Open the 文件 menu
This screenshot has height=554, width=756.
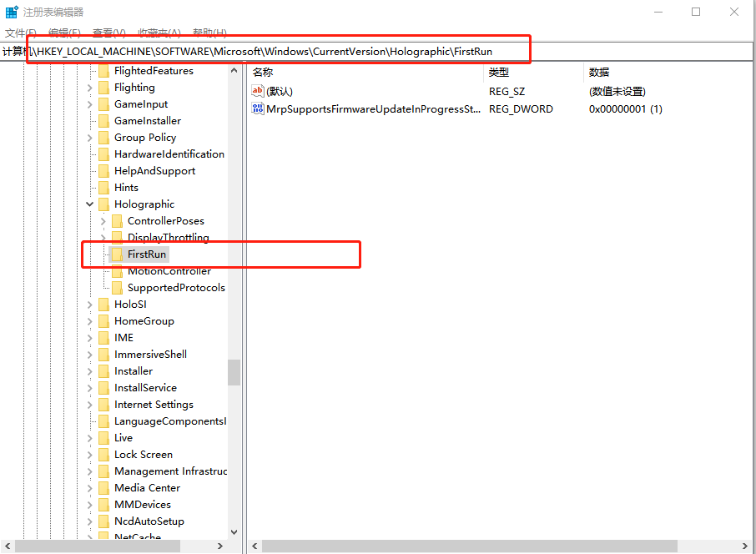coord(19,33)
